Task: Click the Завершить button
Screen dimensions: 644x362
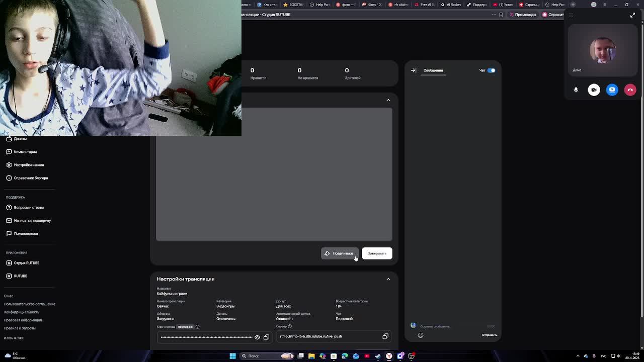Action: click(x=377, y=253)
